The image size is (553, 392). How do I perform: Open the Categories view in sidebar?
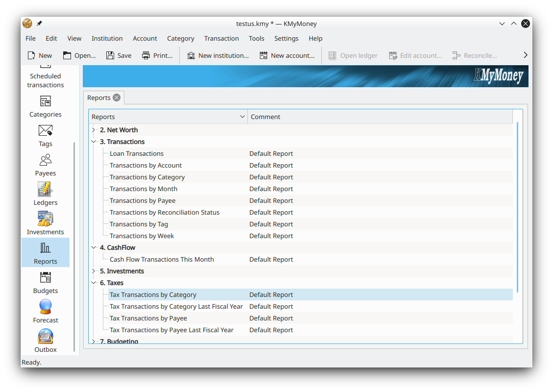pyautogui.click(x=46, y=106)
